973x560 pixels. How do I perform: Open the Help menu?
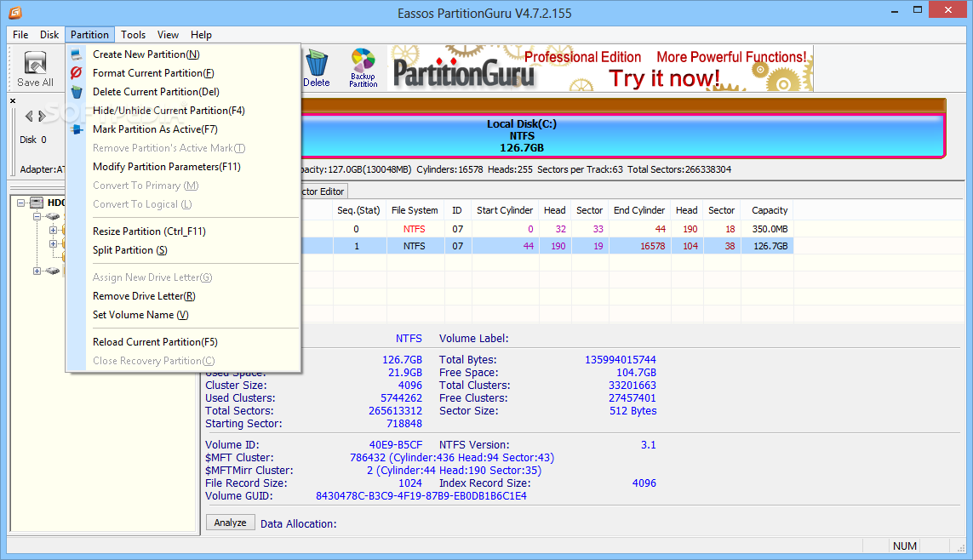coord(201,35)
